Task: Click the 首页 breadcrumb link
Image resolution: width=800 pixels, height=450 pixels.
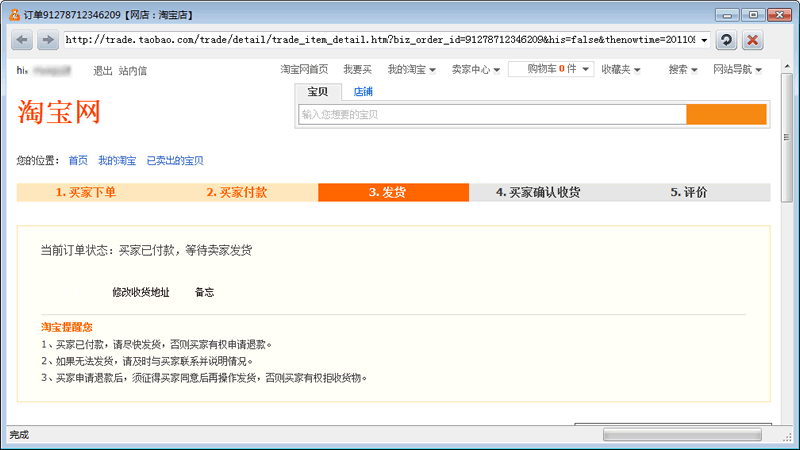Action: tap(78, 161)
